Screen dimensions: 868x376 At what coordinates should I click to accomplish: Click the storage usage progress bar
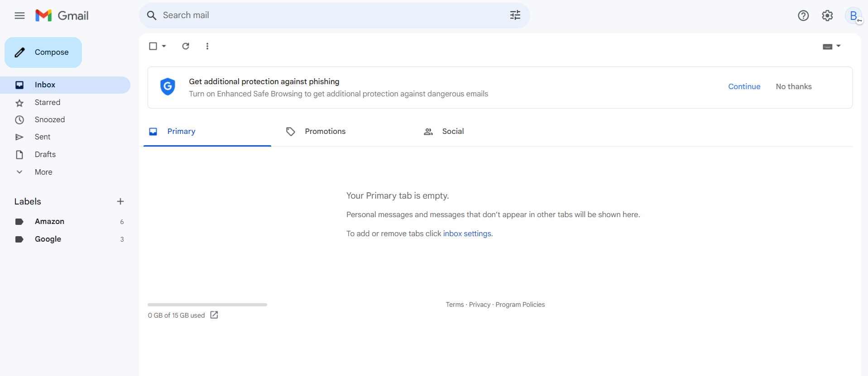pyautogui.click(x=207, y=305)
